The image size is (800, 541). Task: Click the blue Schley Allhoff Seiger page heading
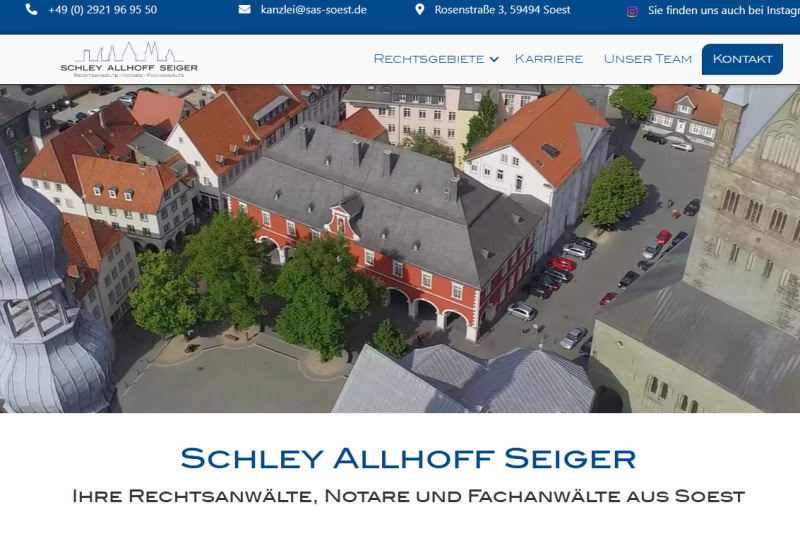point(408,459)
